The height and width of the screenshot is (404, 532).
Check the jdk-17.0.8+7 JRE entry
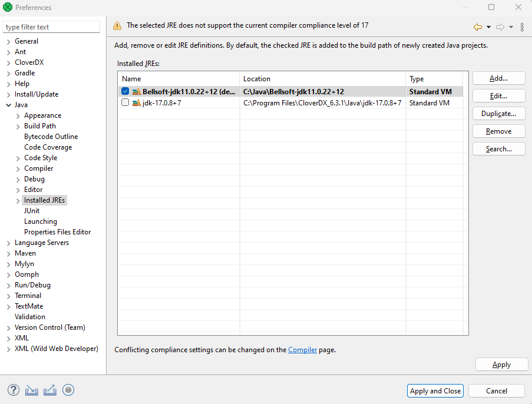pyautogui.click(x=125, y=102)
